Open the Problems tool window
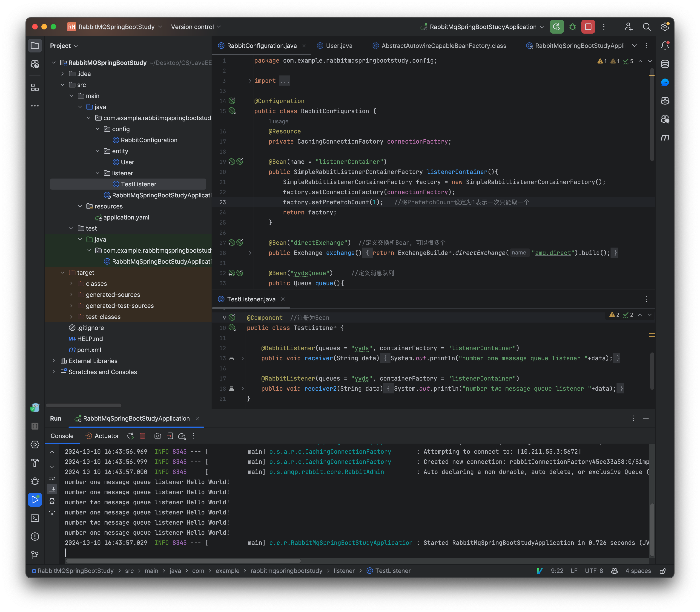The width and height of the screenshot is (700, 612). [x=35, y=537]
